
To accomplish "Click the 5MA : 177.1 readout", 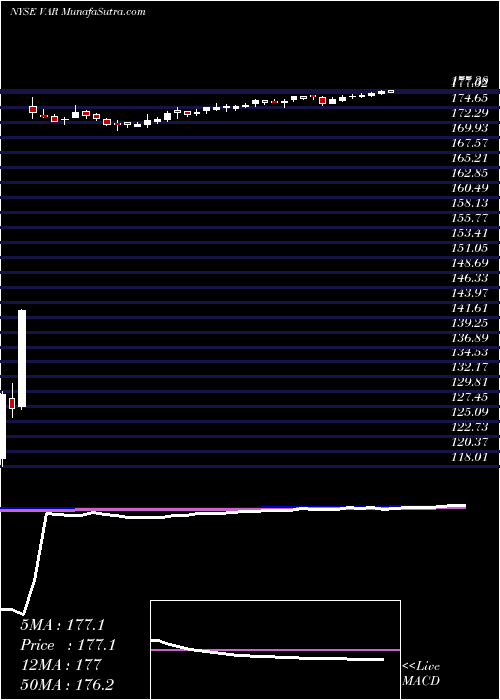I will [x=62, y=625].
